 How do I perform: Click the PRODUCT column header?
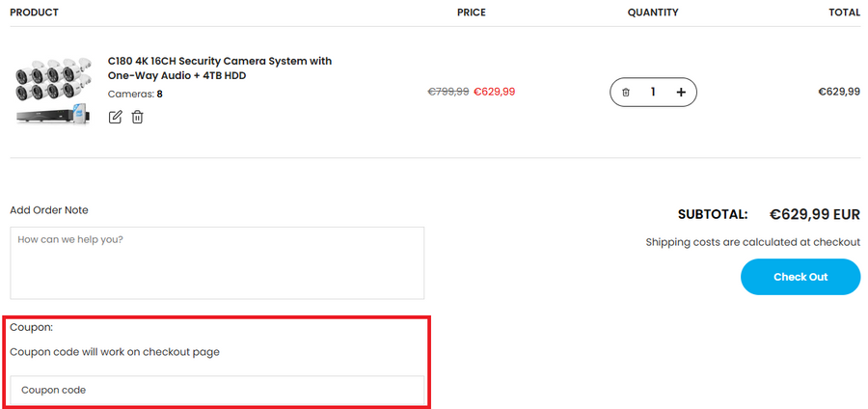click(x=35, y=13)
